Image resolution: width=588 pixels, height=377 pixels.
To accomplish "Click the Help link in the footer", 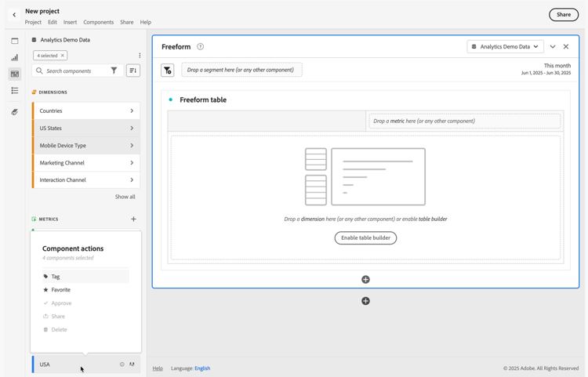I will pos(158,368).
